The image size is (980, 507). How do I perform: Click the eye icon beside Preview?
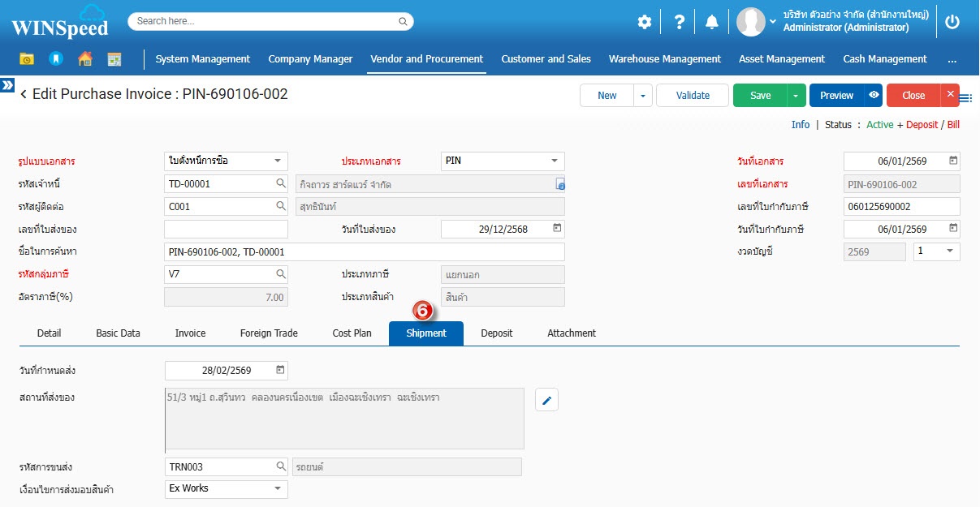[x=873, y=95]
